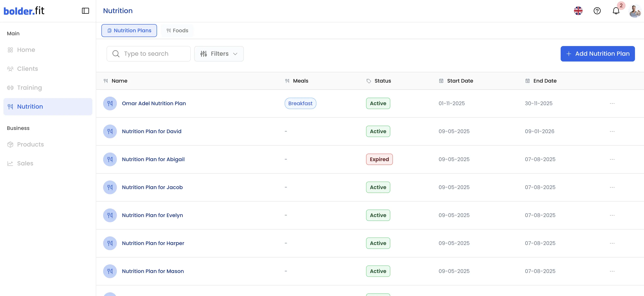Open Sales in sidebar
644x296 pixels.
point(48,163)
